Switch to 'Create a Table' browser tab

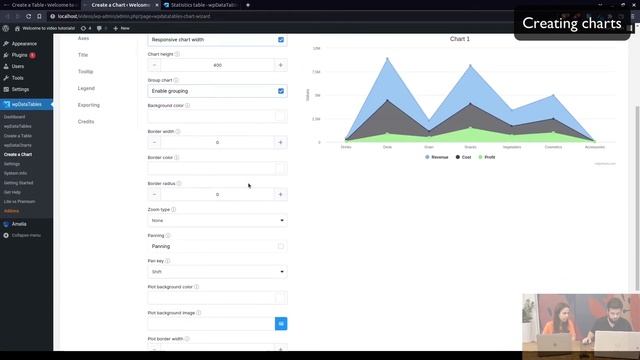click(41, 5)
